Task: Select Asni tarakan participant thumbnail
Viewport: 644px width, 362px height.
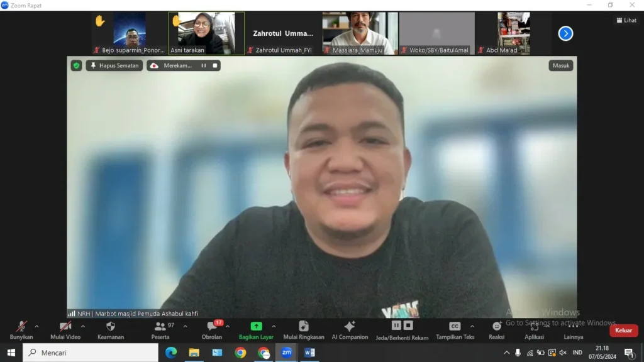Action: pyautogui.click(x=206, y=33)
